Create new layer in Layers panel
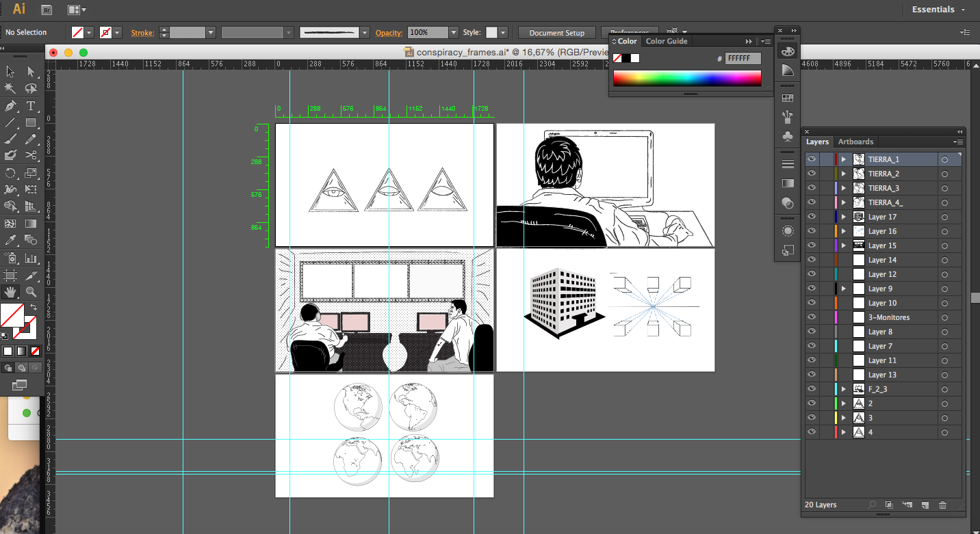This screenshot has height=534, width=980. (x=925, y=505)
